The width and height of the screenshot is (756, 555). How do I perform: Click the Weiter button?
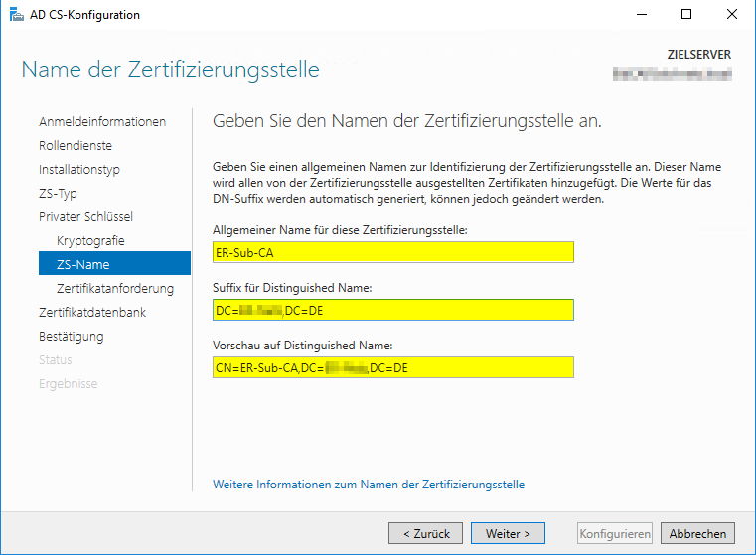[508, 533]
